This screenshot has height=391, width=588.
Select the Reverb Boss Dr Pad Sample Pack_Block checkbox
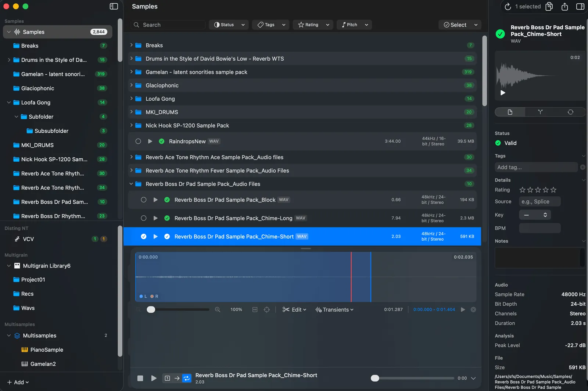(x=144, y=200)
